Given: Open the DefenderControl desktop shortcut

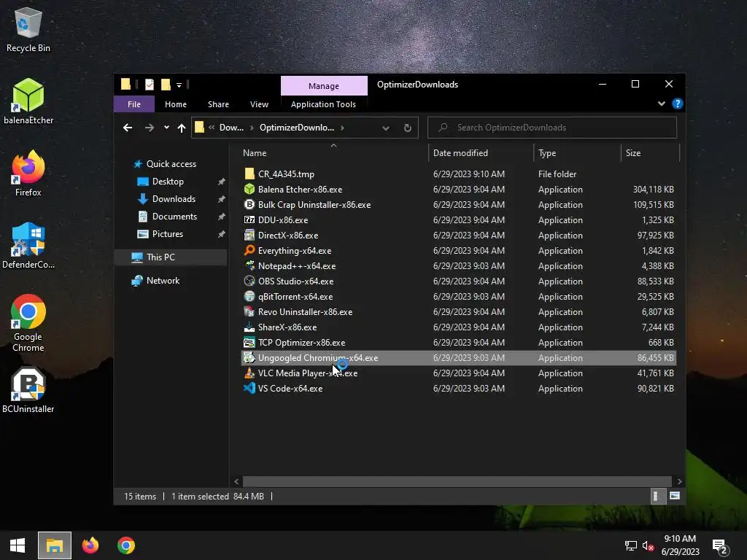Looking at the screenshot, I should tap(28, 246).
